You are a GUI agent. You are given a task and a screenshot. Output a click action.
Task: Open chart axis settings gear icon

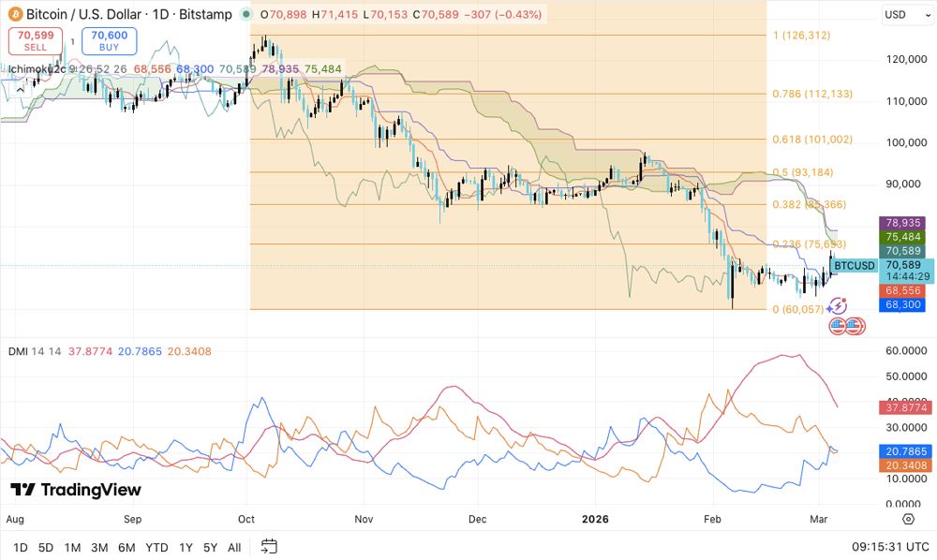(x=908, y=519)
